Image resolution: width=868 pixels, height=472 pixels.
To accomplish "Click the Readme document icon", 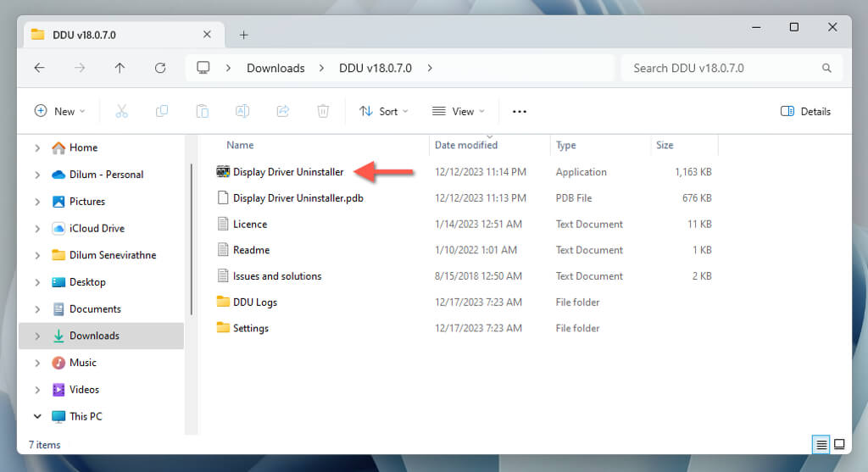I will [223, 249].
